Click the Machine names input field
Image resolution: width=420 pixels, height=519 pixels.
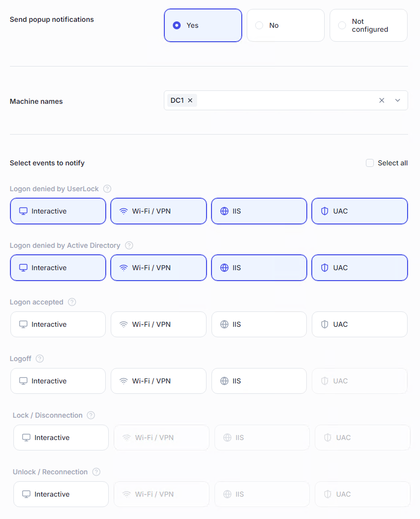pos(283,100)
